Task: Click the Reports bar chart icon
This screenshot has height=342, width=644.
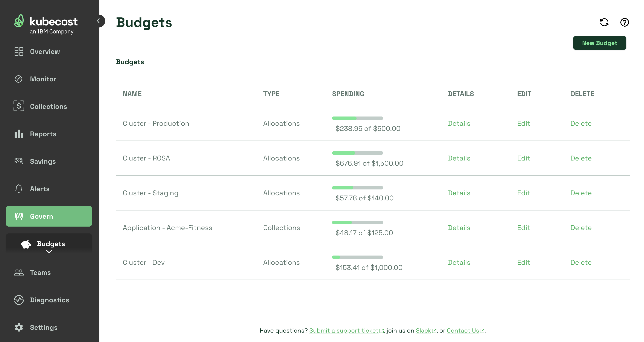Action: point(19,134)
